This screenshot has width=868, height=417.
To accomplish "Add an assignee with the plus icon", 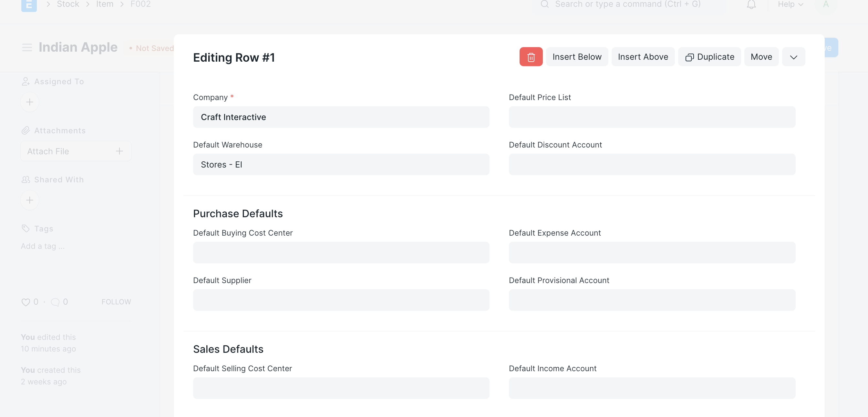I will click(30, 102).
